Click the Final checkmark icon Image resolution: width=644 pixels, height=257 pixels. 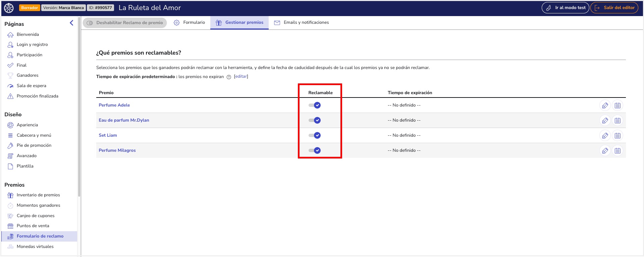(10, 65)
